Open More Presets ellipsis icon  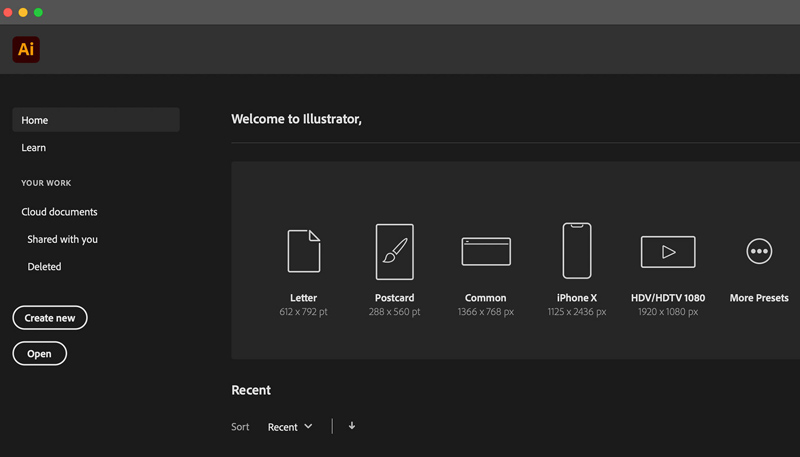point(759,251)
